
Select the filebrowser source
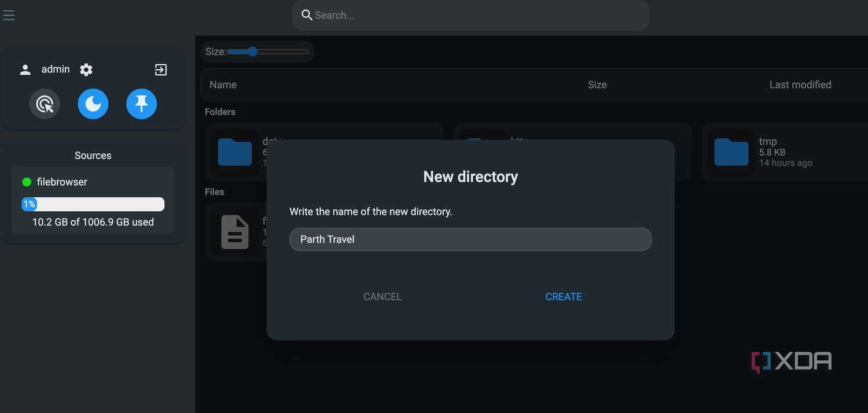(93, 200)
